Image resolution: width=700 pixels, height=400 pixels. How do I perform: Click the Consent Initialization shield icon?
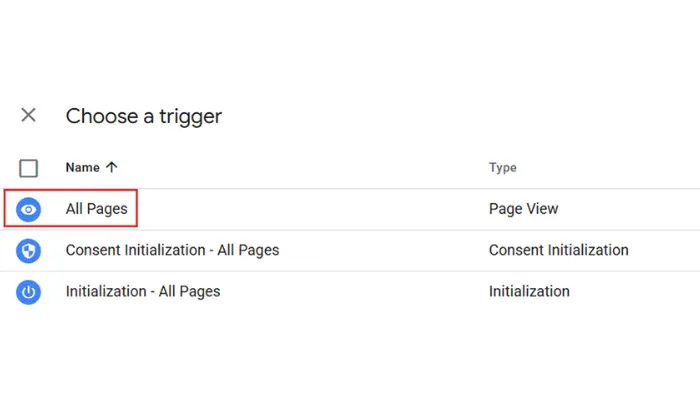click(x=29, y=250)
